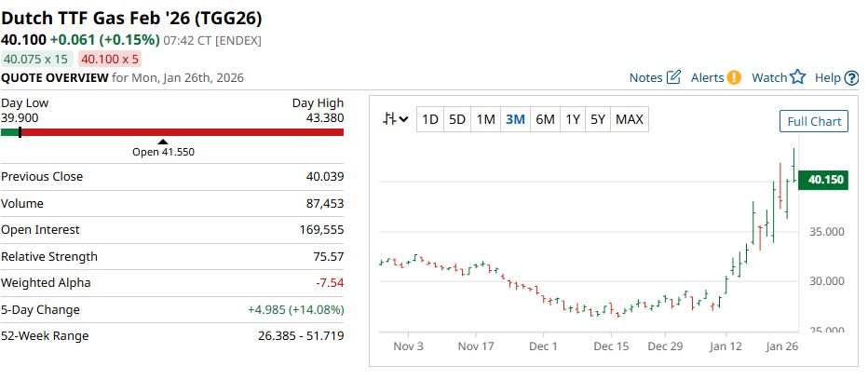This screenshot has height=380, width=868.
Task: Select the 5D chart period
Action: tap(457, 119)
